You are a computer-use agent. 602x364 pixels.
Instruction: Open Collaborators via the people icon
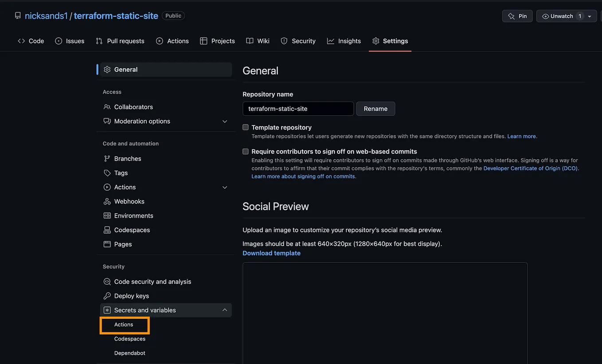coord(107,107)
